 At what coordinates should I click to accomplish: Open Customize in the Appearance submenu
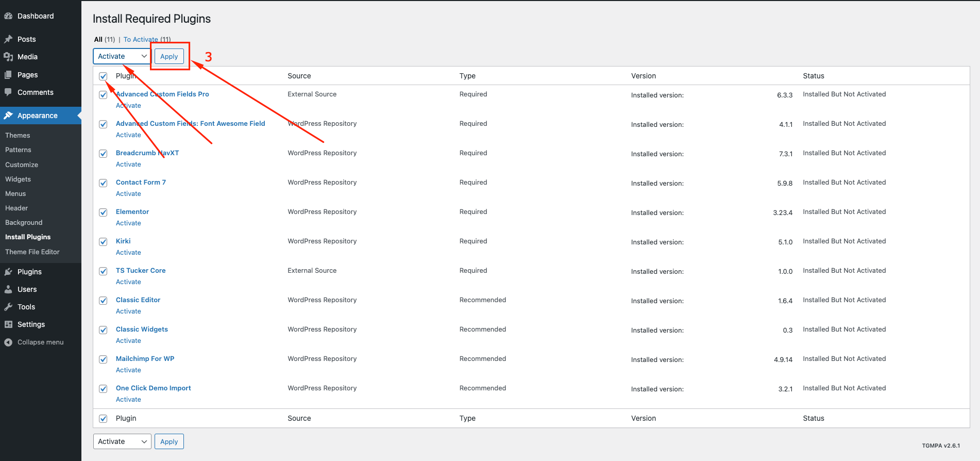22,164
